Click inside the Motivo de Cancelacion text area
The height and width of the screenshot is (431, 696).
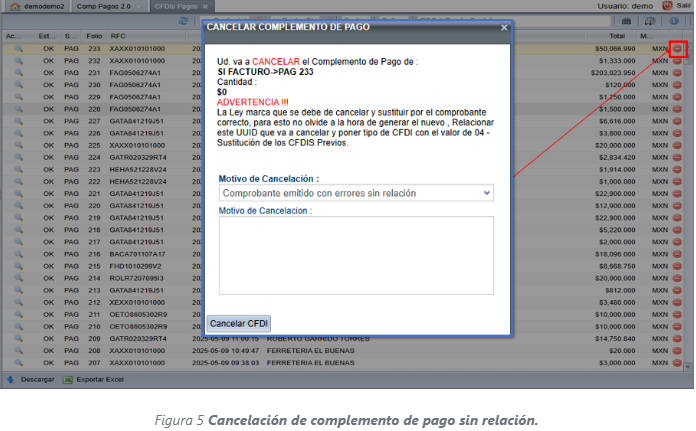[356, 256]
